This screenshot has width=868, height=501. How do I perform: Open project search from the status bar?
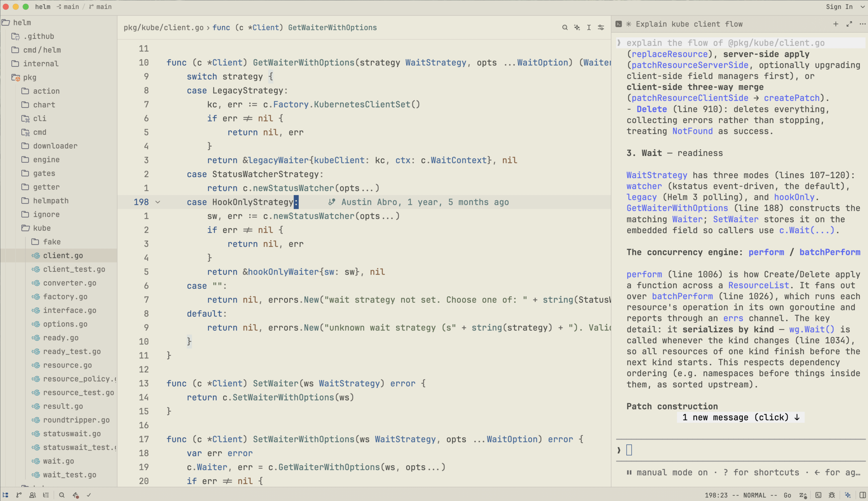(x=62, y=495)
